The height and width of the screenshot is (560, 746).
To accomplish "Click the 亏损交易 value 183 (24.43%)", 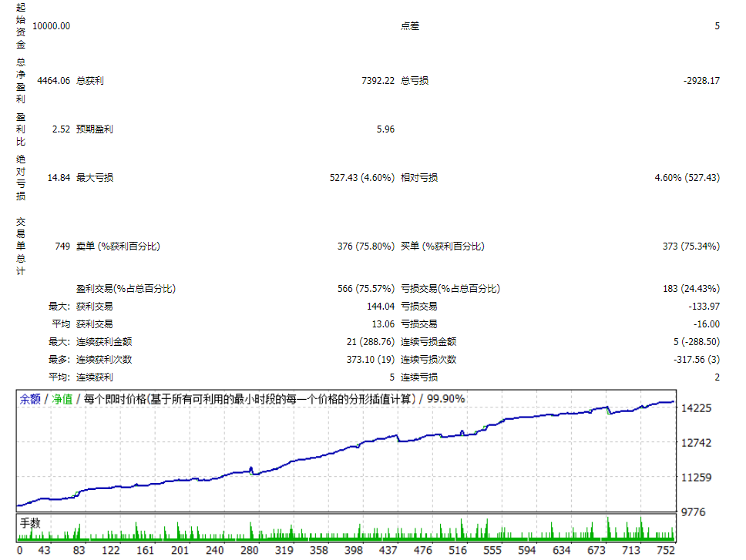I will click(691, 289).
